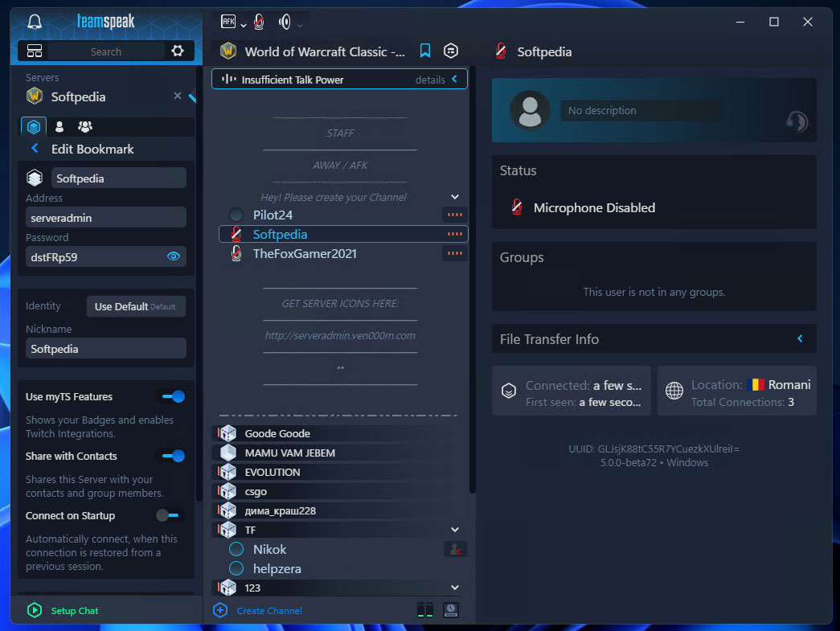Click the connection info icon beside Connected

point(509,391)
